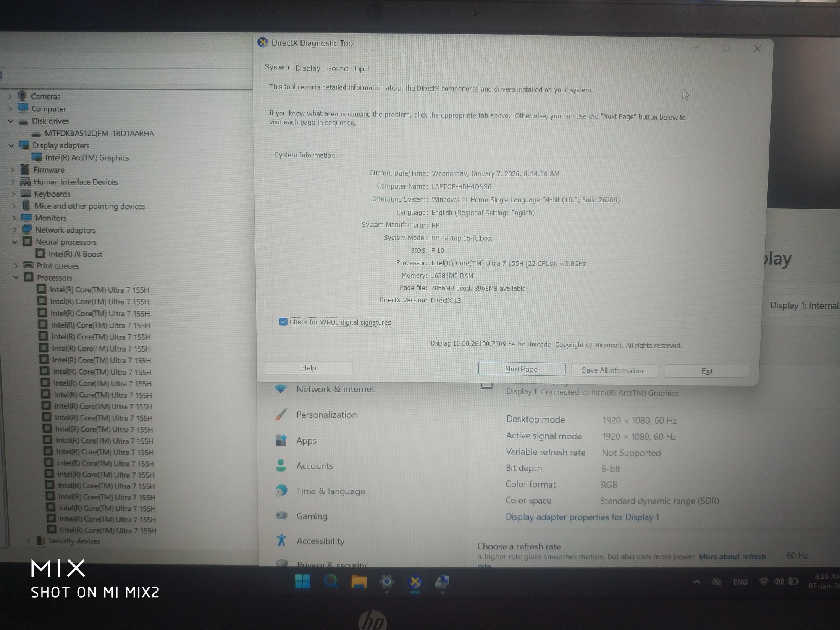
Task: Open Display adapter properties for Display 1 link
Action: click(x=582, y=517)
